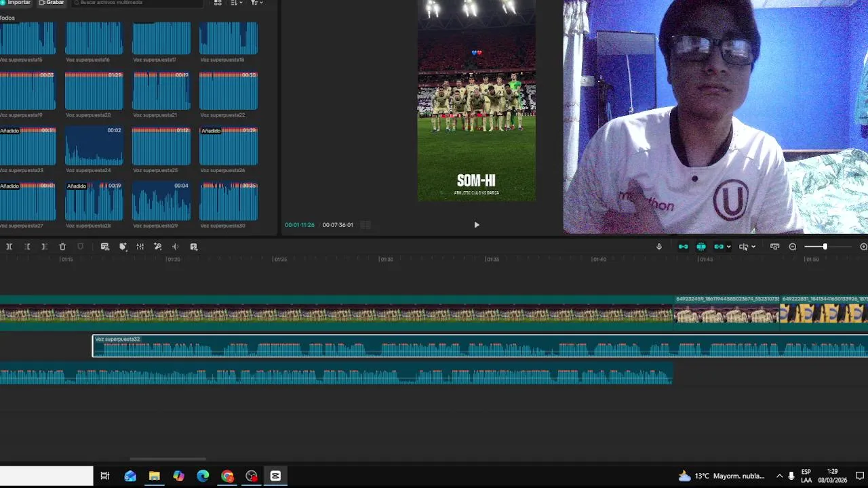
Task: Open the media sort order dropdown
Action: click(236, 3)
